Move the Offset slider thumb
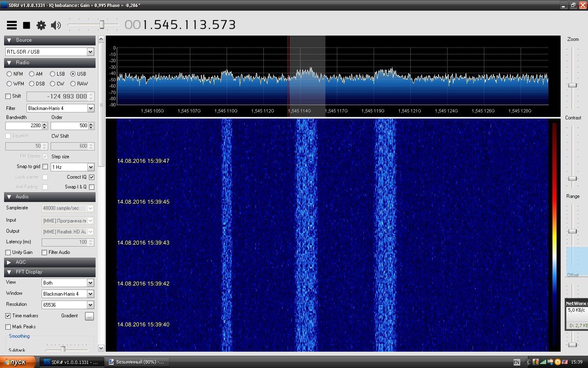Image resolution: width=588 pixels, height=368 pixels. click(x=572, y=345)
